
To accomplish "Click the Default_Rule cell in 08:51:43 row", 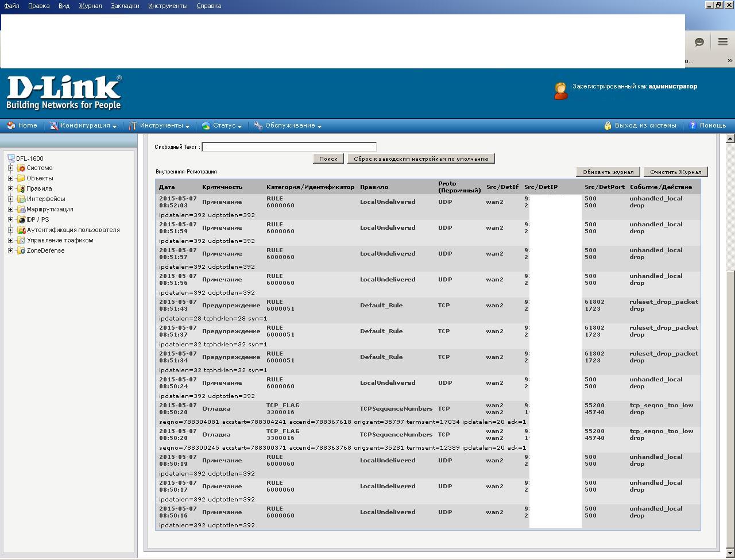I will (x=381, y=306).
